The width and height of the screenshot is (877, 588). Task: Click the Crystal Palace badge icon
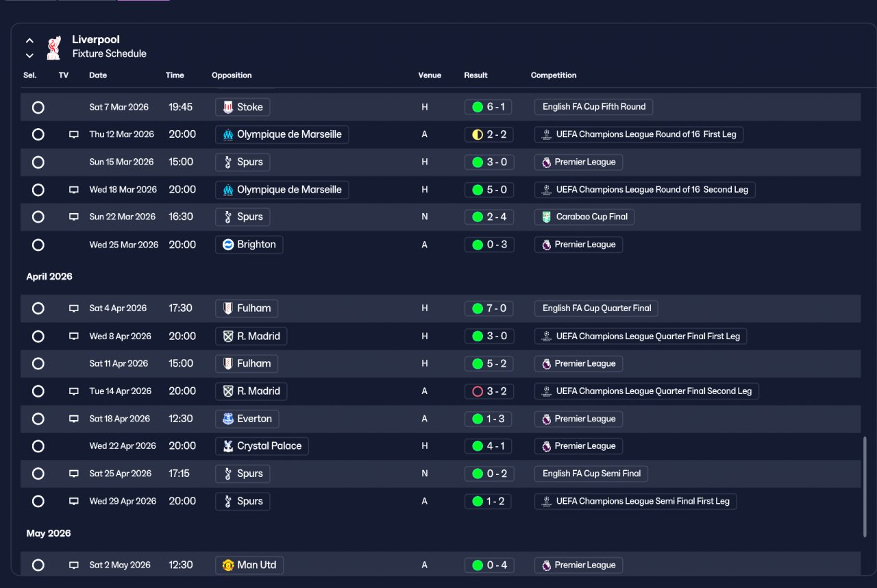pos(228,446)
